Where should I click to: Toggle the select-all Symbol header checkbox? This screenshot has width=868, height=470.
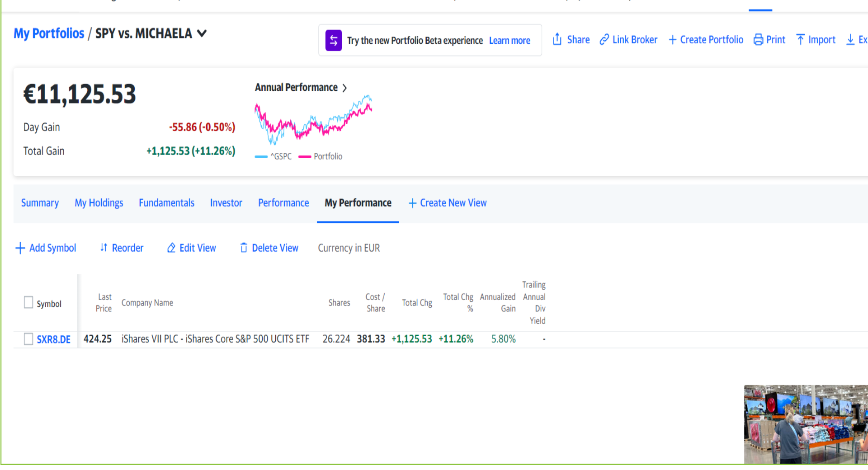[x=28, y=302]
